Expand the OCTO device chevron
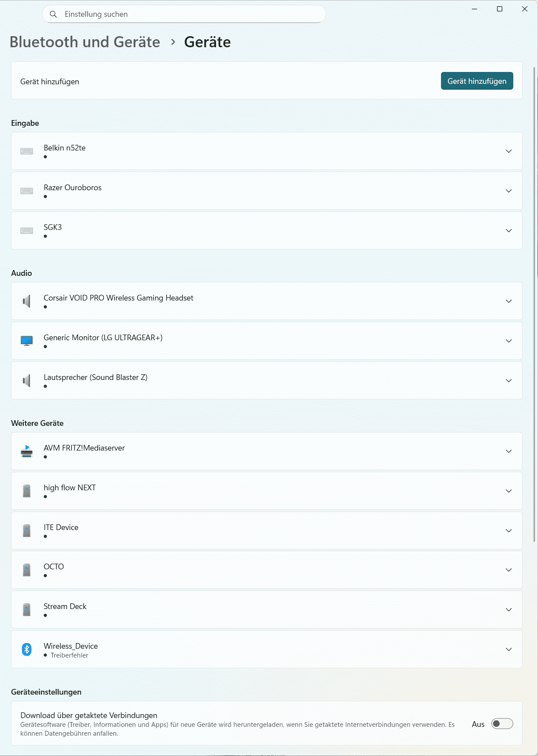Viewport: 538px width, 756px height. (508, 570)
